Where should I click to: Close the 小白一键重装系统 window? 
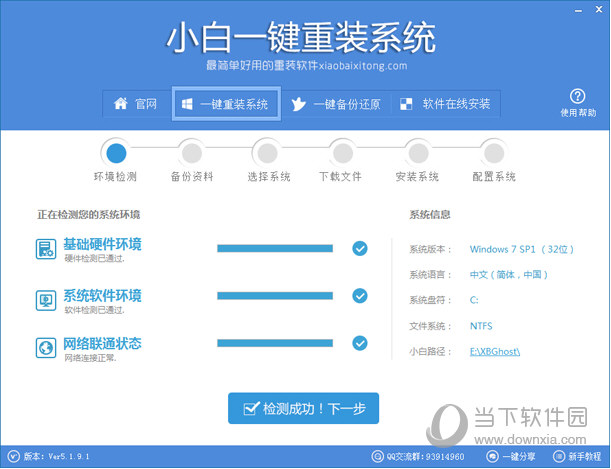coord(599,9)
